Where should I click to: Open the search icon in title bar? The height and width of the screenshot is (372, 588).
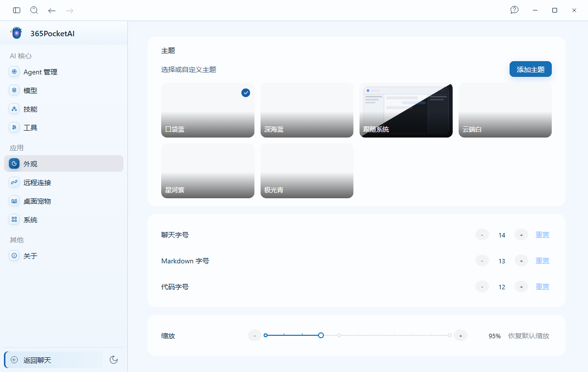point(34,10)
